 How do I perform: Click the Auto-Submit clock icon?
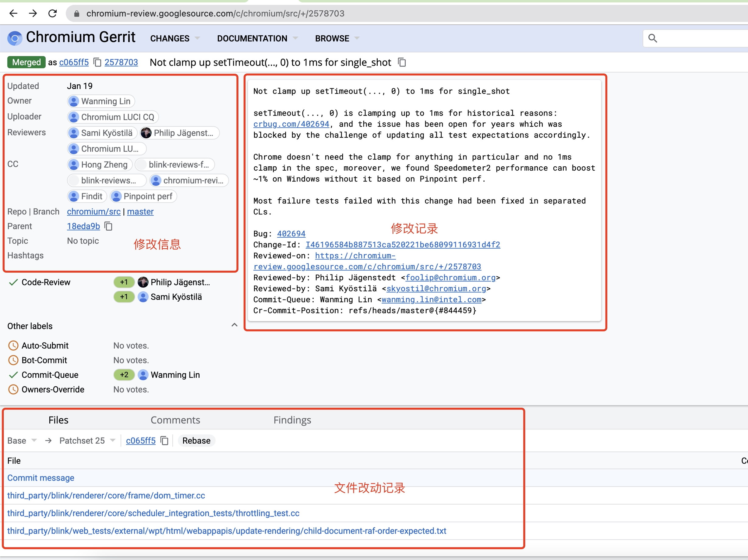tap(13, 346)
